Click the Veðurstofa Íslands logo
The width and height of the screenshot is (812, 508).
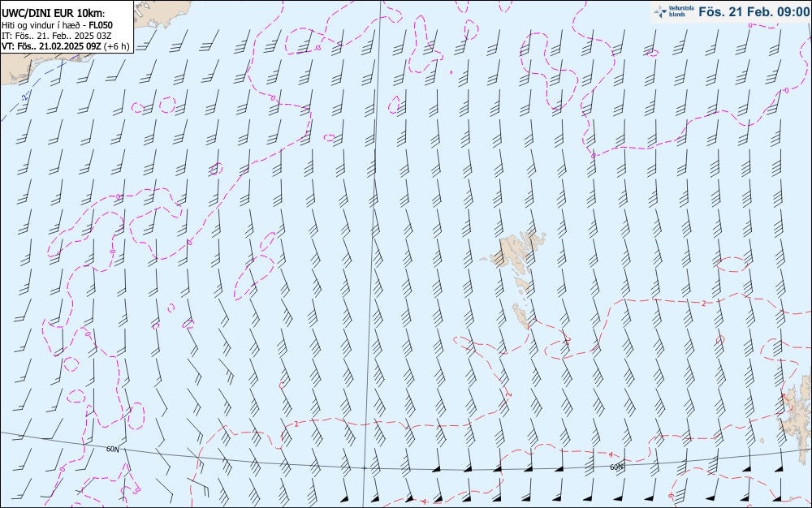[x=675, y=11]
